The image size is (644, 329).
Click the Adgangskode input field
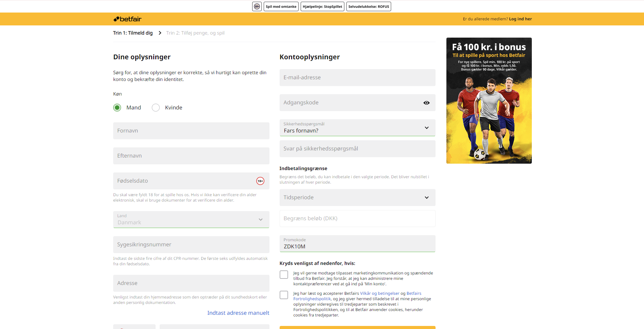point(357,103)
